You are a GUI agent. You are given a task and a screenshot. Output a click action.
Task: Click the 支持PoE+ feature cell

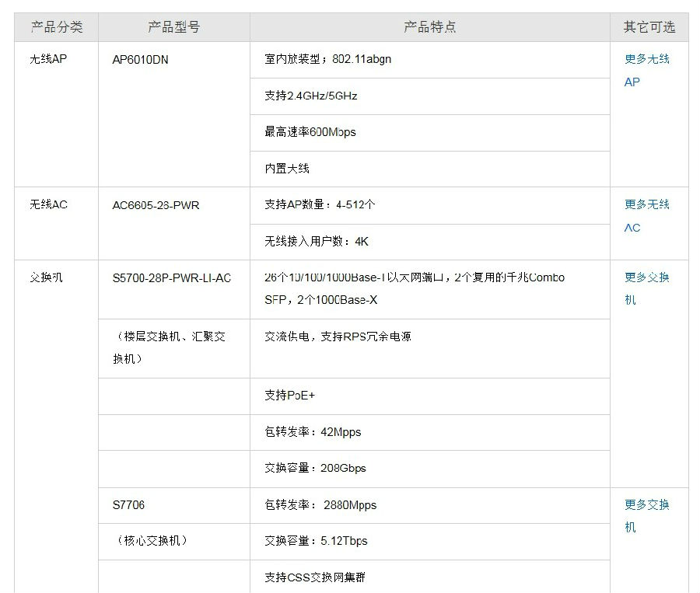click(289, 396)
